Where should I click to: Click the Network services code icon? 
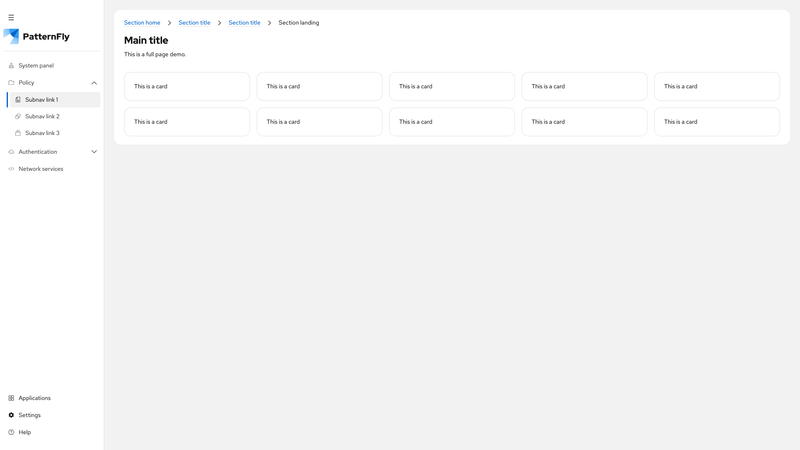point(11,169)
